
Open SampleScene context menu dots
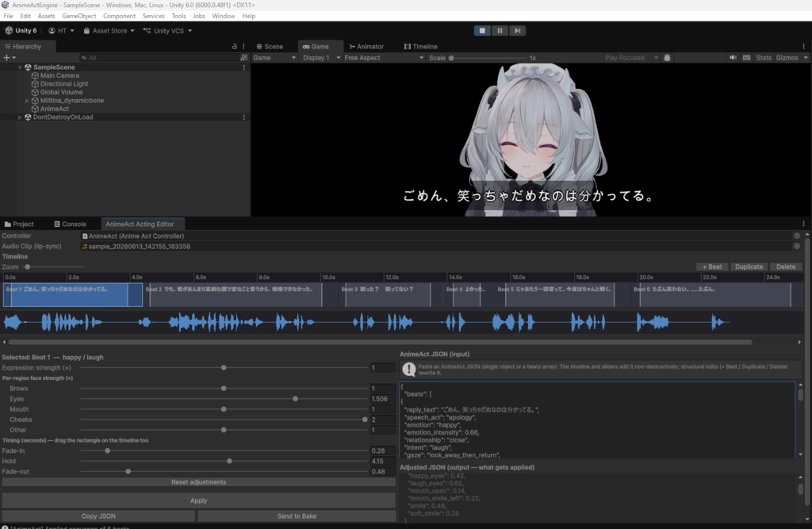click(x=244, y=67)
